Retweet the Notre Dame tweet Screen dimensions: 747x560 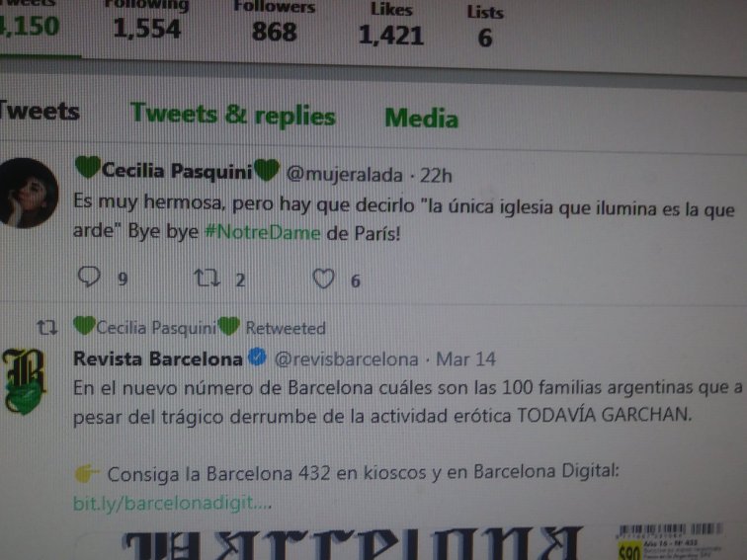pos(207,278)
